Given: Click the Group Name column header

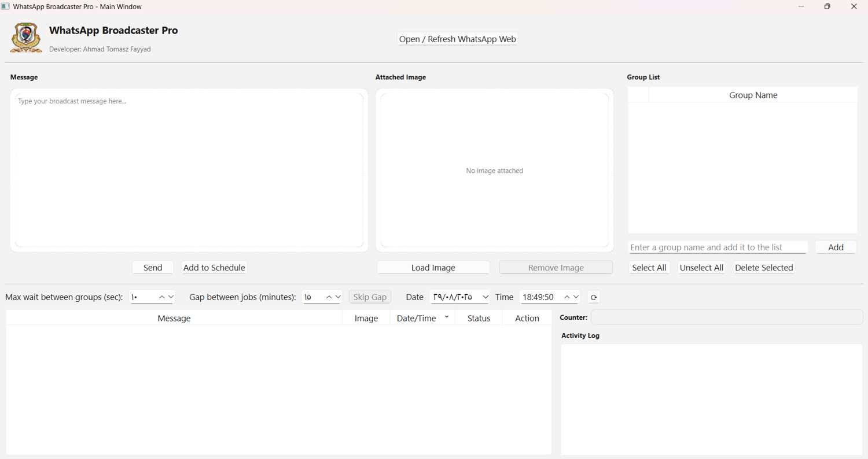Looking at the screenshot, I should click(753, 95).
